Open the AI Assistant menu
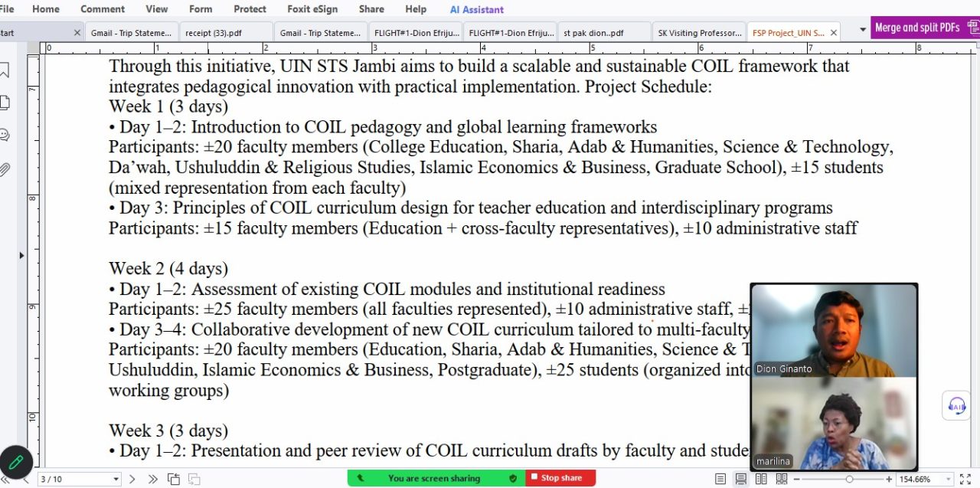980x488 pixels. 477,9
